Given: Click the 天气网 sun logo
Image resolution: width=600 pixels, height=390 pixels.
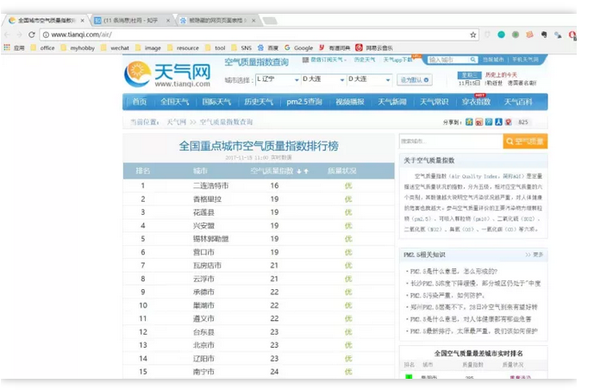Looking at the screenshot, I should click(137, 73).
